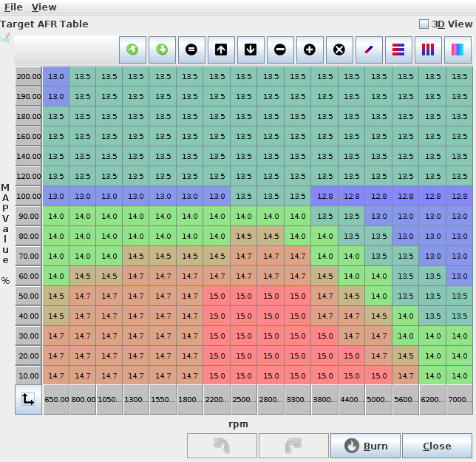Click the horizontal stripes interpolate button
The height and width of the screenshot is (462, 476).
coord(398,50)
